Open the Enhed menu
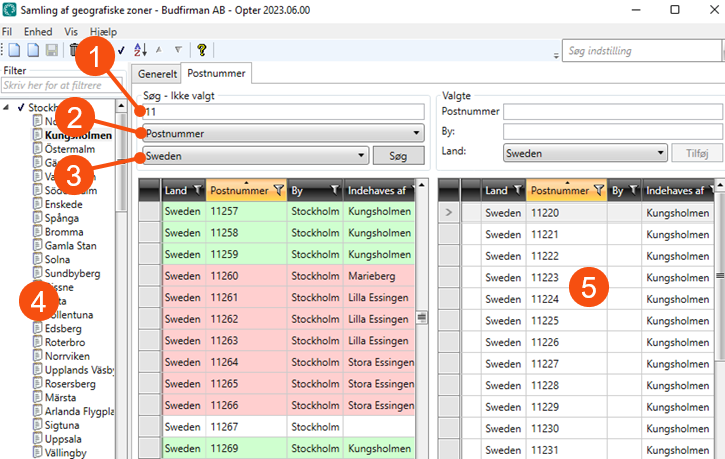 pyautogui.click(x=38, y=31)
